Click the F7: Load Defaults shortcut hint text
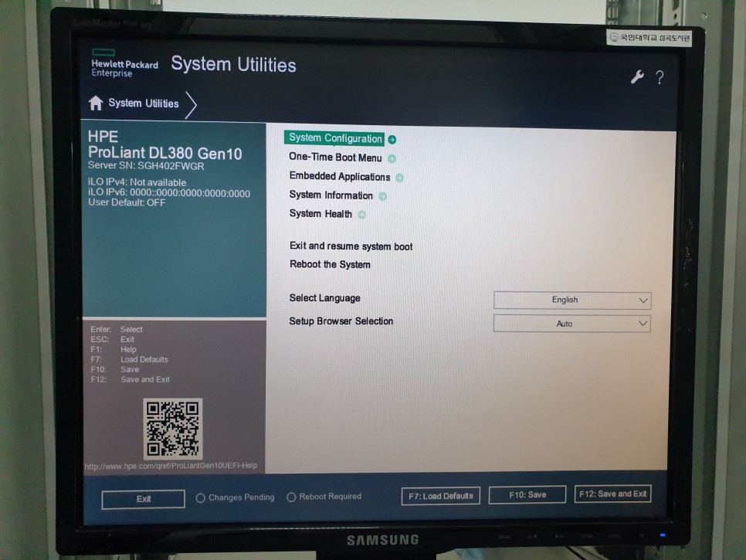This screenshot has height=560, width=746. tap(129, 359)
